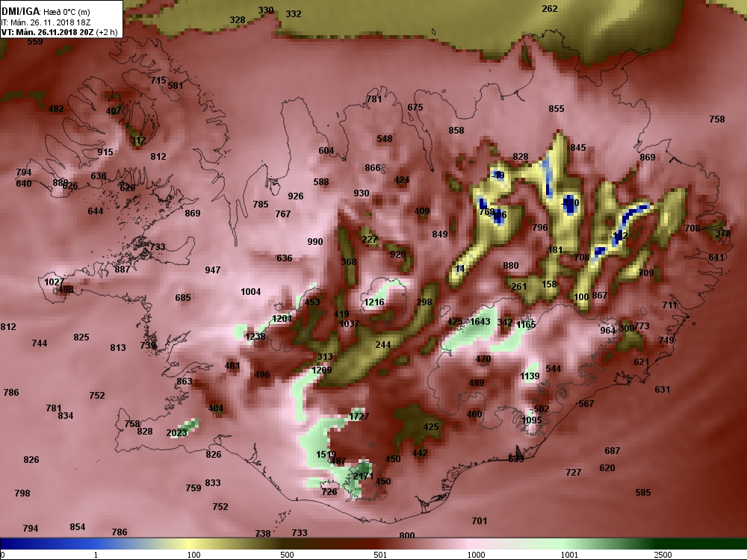
Task: Select the 1519 map value
Action: pyautogui.click(x=326, y=454)
